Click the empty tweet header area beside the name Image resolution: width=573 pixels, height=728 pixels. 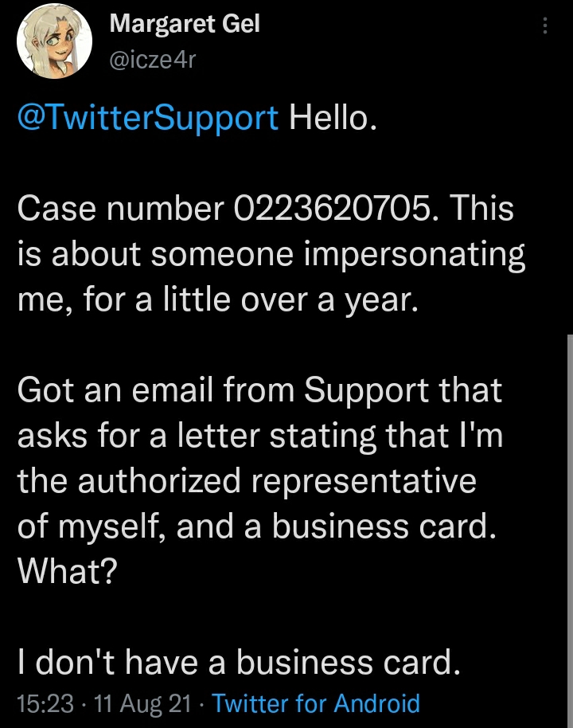399,41
